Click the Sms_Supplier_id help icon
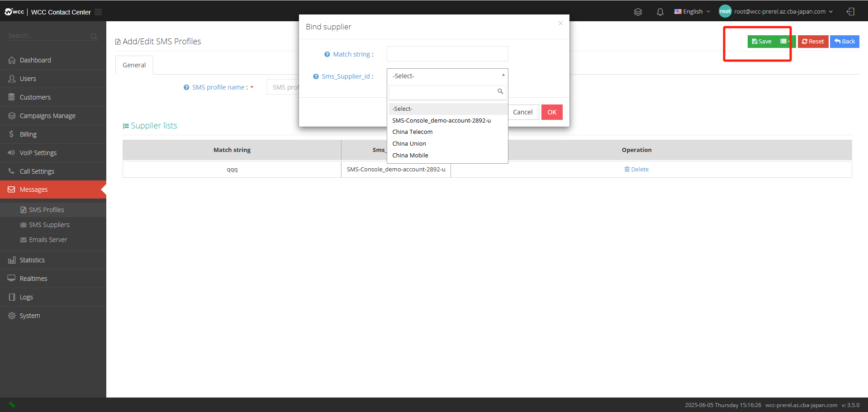The height and width of the screenshot is (412, 868). pyautogui.click(x=316, y=76)
